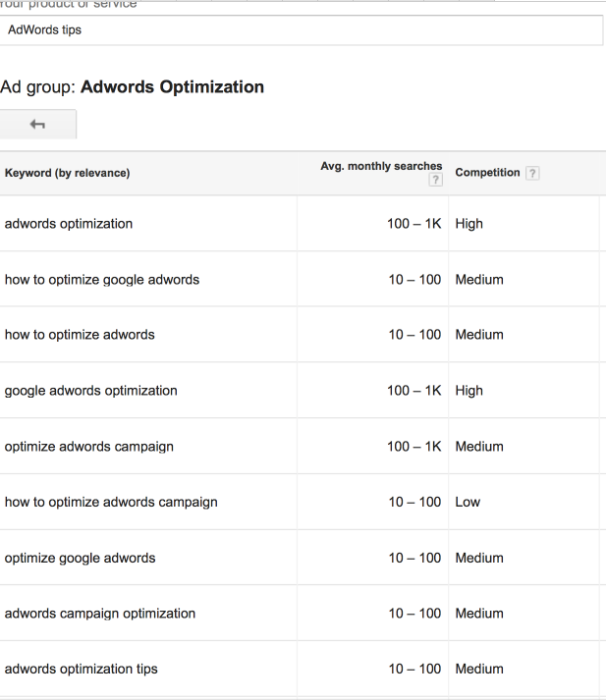Select 'how to optimize google adwords' keyword
This screenshot has height=700, width=606.
click(102, 280)
